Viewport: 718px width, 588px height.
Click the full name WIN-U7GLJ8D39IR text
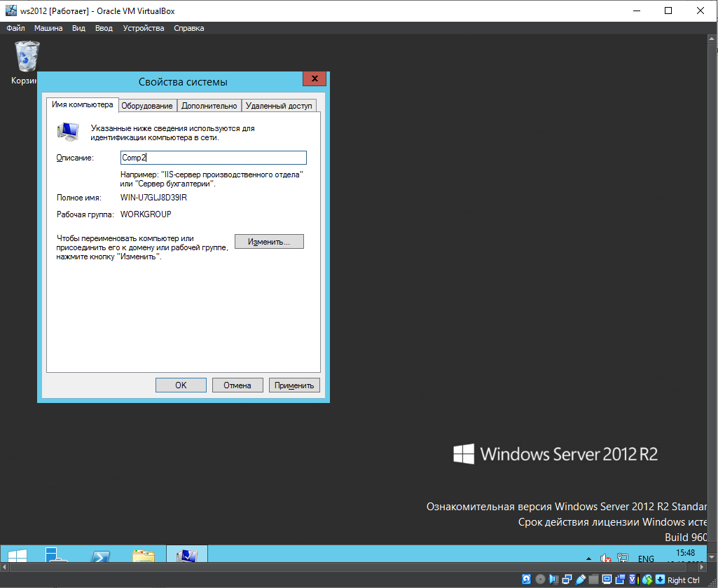point(153,198)
